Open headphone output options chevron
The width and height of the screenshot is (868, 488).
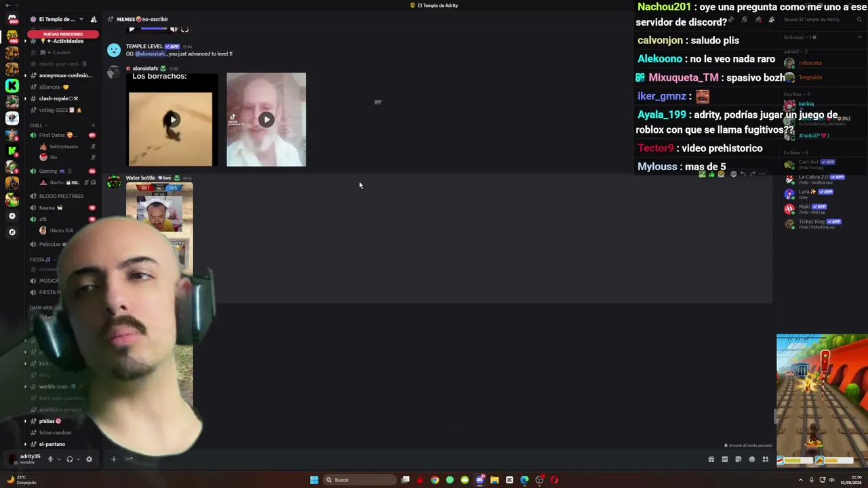pyautogui.click(x=78, y=459)
